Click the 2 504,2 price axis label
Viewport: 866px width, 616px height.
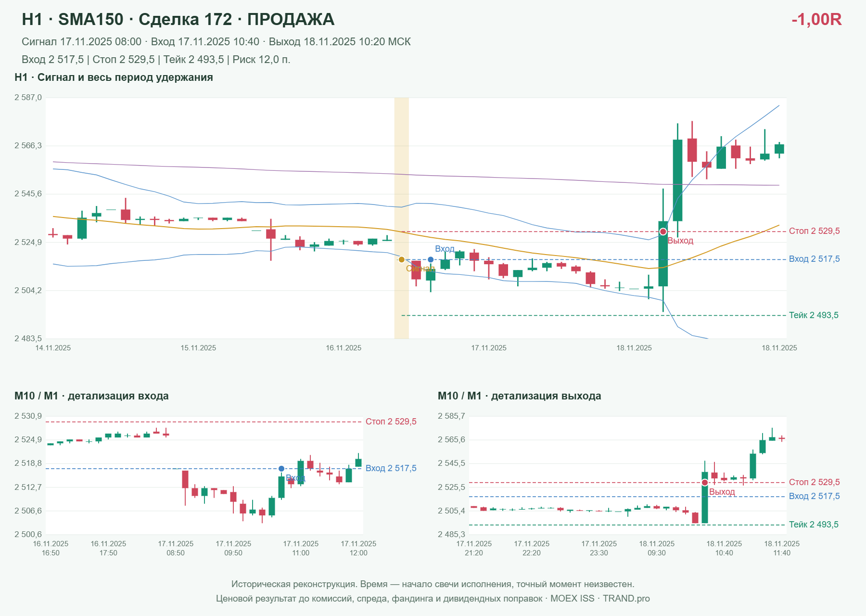pos(28,291)
